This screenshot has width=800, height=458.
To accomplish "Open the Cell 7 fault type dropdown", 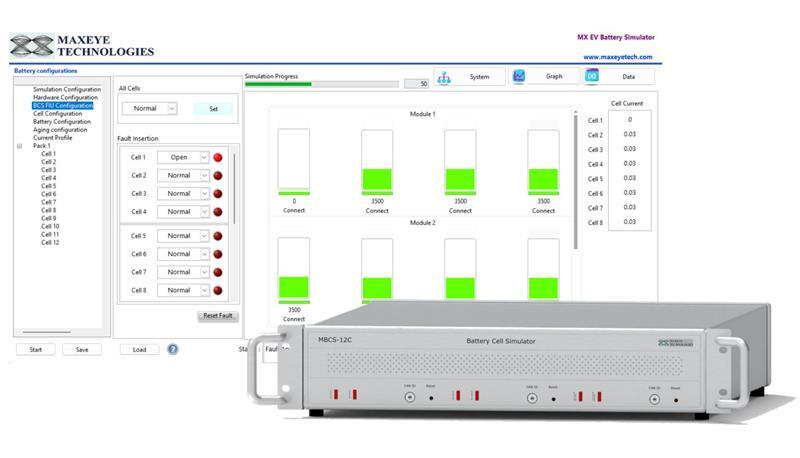I will (x=183, y=272).
